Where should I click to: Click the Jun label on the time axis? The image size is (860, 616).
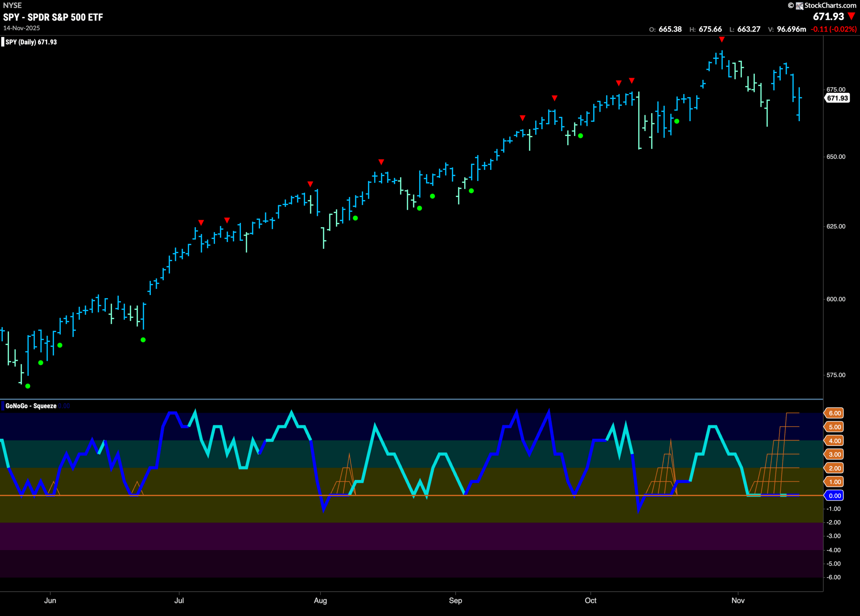click(50, 601)
